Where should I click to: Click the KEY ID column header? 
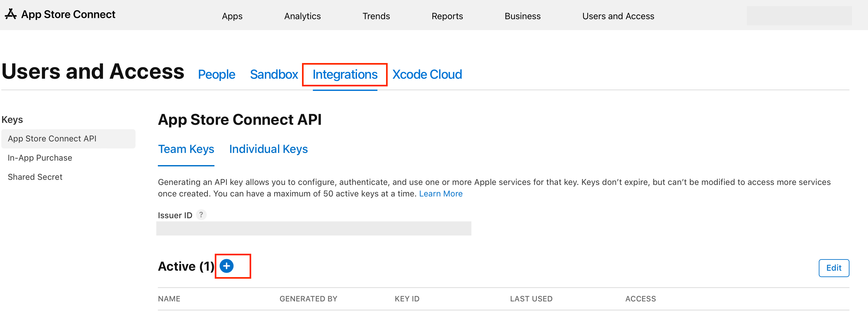(407, 299)
